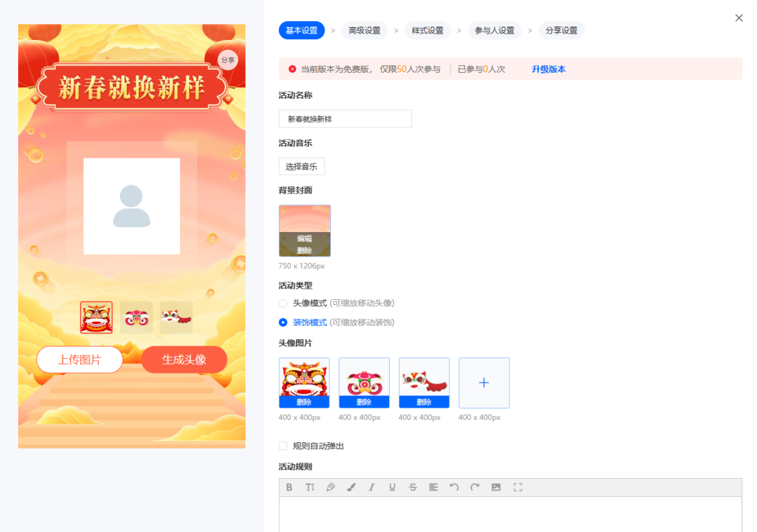
Task: Delete the first lion face avatar image
Action: [304, 402]
